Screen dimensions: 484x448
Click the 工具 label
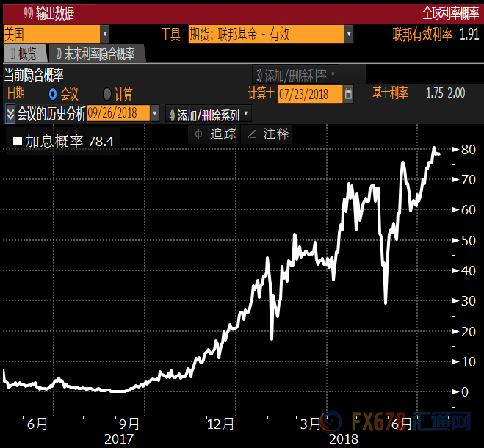point(170,35)
